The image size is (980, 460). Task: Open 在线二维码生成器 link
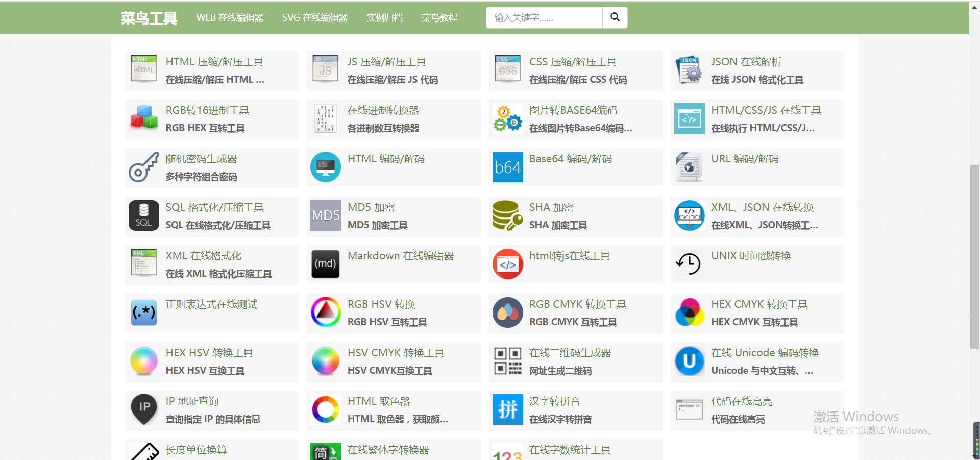tap(570, 353)
